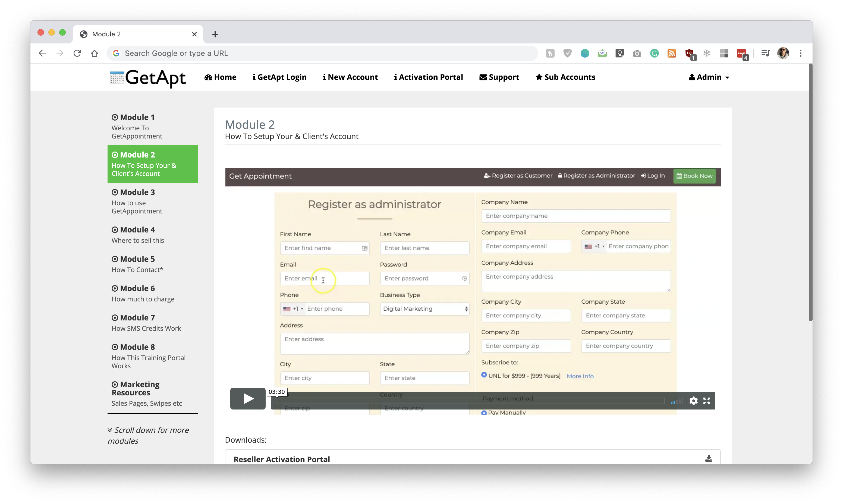Screen dimensions: 843x504
Task: Reload the page with refresh icon
Action: pos(77,53)
